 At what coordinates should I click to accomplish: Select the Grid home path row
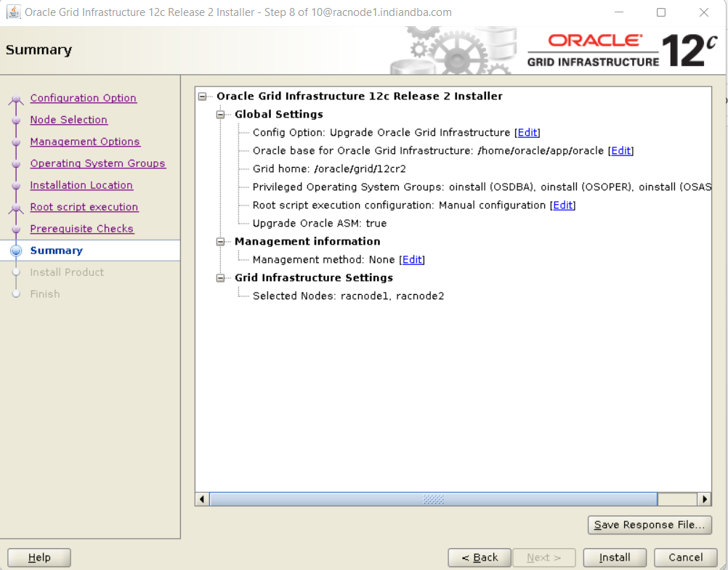pyautogui.click(x=329, y=169)
